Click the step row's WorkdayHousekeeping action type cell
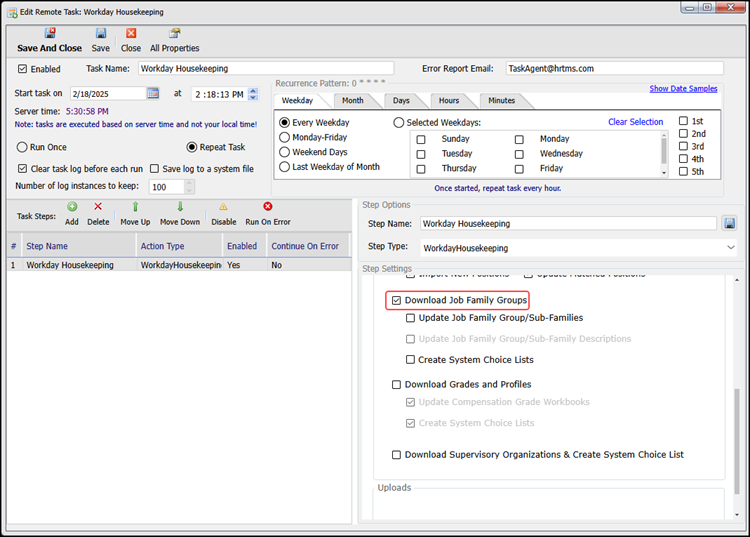The image size is (750, 537). (x=179, y=265)
